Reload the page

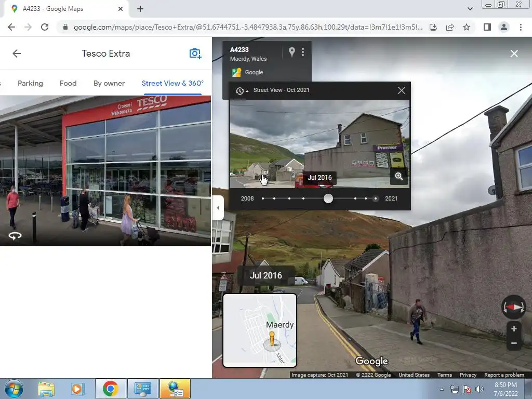tap(45, 27)
